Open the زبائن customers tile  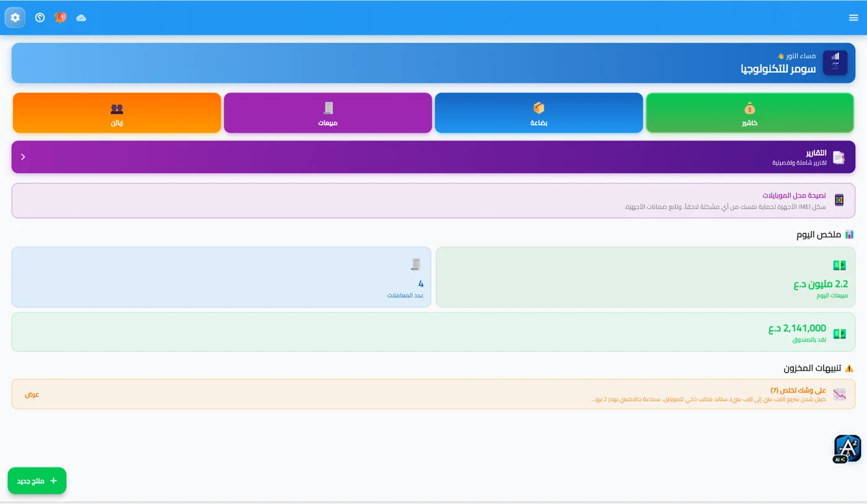[117, 113]
